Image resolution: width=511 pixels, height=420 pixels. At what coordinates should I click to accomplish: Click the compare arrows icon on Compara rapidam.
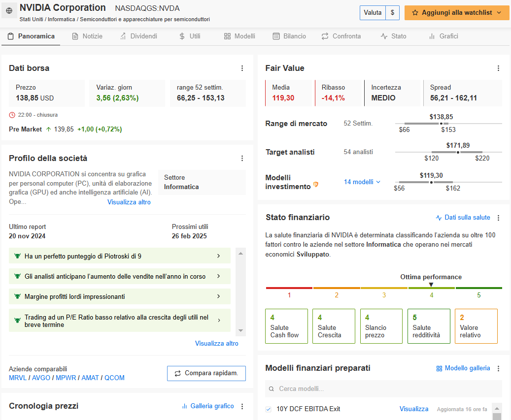[x=177, y=373]
